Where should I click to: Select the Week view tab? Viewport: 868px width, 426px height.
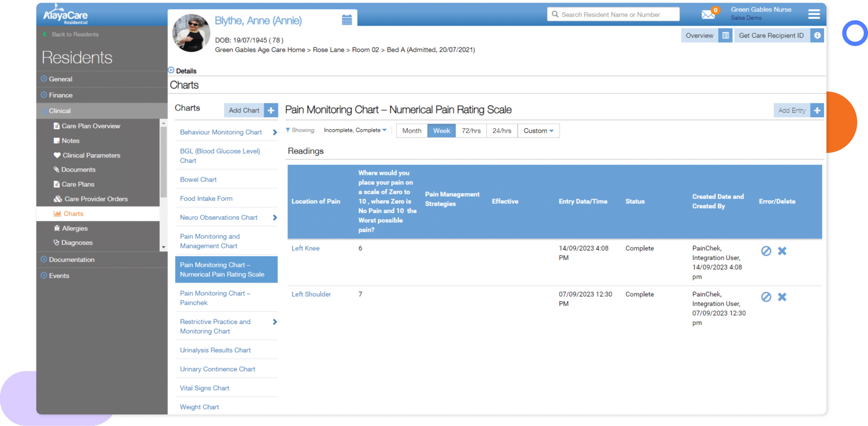point(442,131)
